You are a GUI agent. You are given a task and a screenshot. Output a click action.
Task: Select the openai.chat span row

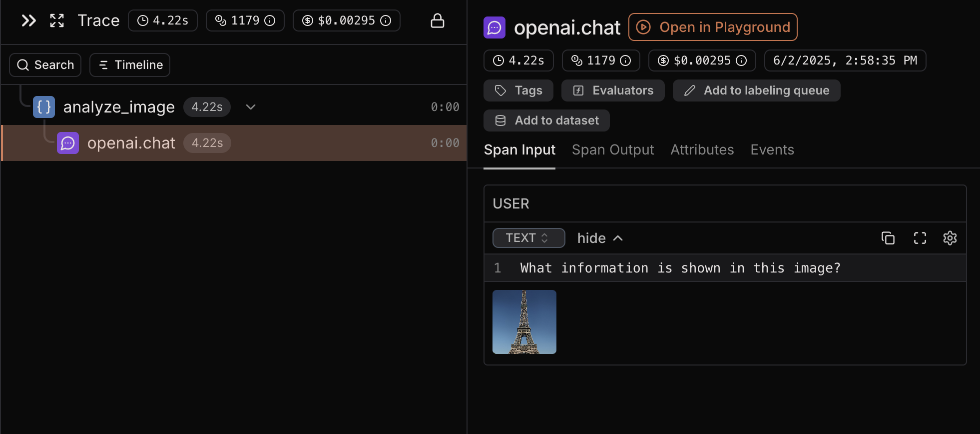(x=234, y=143)
